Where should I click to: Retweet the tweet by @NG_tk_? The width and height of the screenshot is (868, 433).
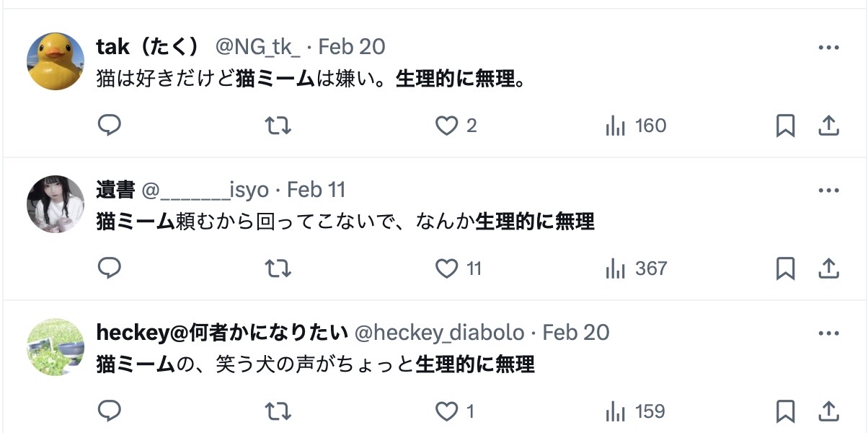278,126
